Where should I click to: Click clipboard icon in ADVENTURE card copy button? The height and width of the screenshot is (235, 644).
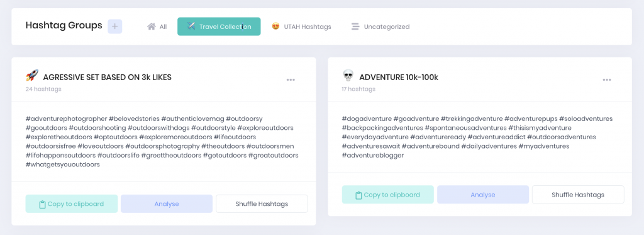click(x=358, y=195)
